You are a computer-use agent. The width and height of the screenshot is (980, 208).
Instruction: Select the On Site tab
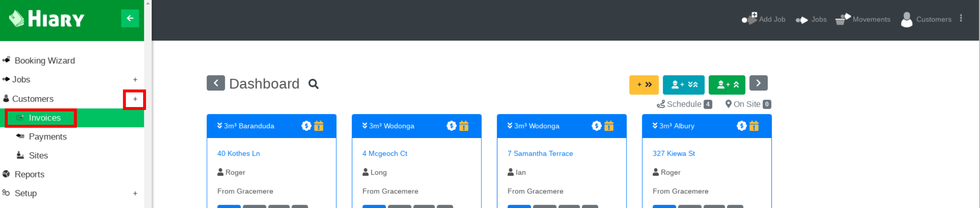[748, 104]
